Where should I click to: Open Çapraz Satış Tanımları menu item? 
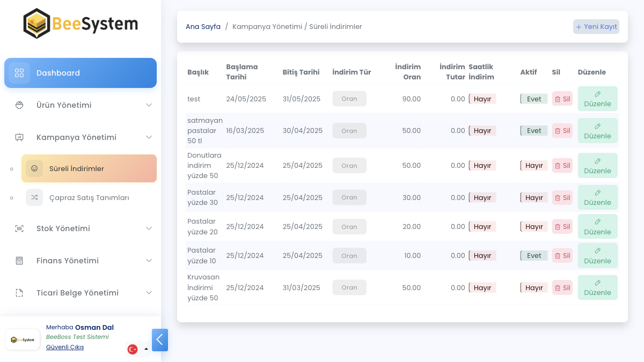[89, 197]
